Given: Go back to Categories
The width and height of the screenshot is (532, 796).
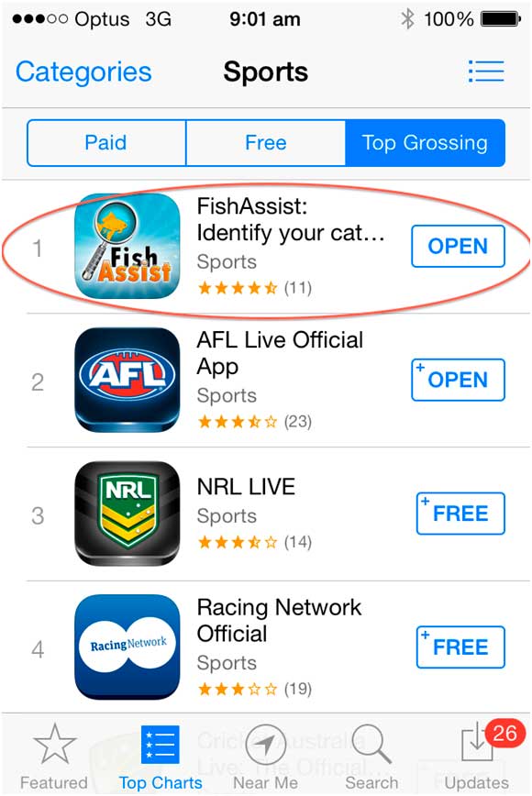Looking at the screenshot, I should (x=83, y=72).
